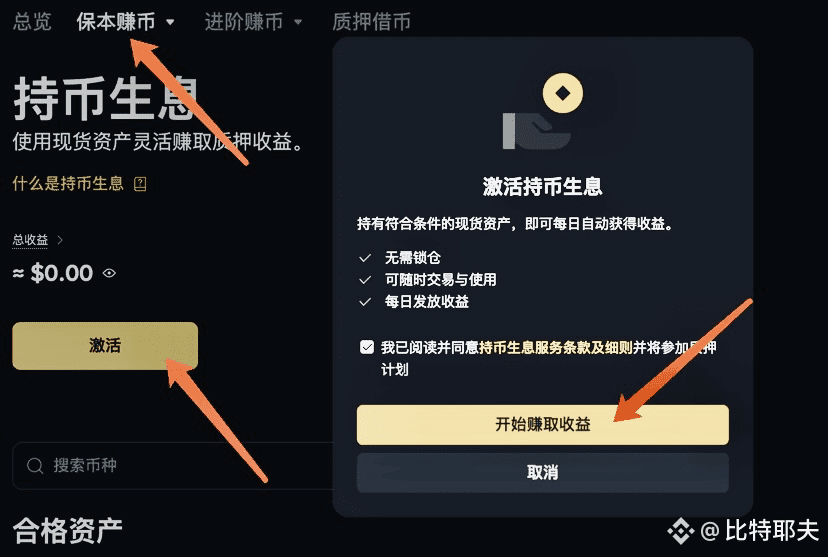The height and width of the screenshot is (557, 828).
Task: Open the 持币生息服务条款及细则 link
Action: coord(556,347)
